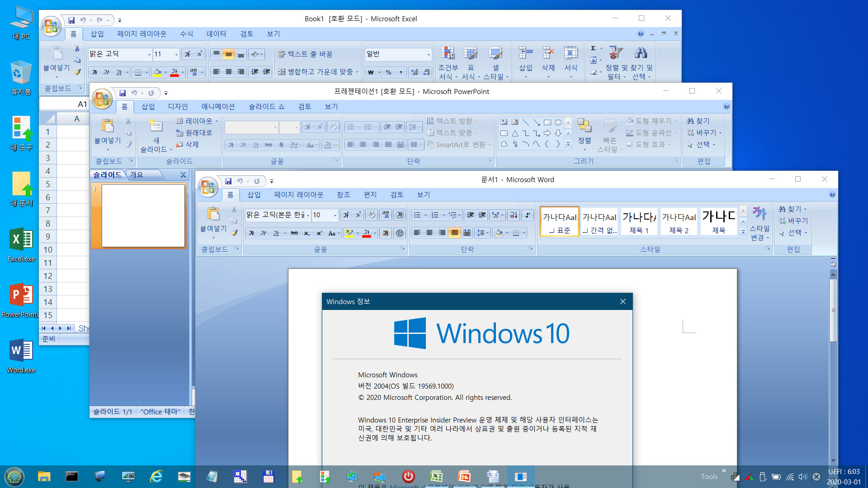868x488 pixels.
Task: Toggle middle vertical align in Excel
Action: point(229,55)
